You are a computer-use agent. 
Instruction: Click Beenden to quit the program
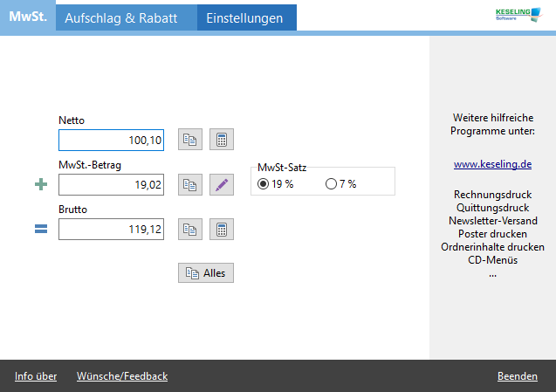[x=517, y=376]
